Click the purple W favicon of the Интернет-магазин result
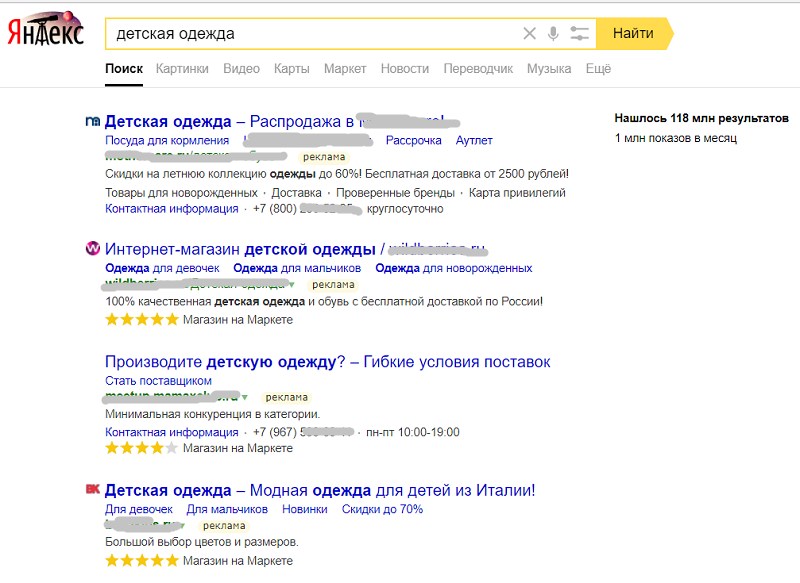The height and width of the screenshot is (583, 800). [x=92, y=248]
